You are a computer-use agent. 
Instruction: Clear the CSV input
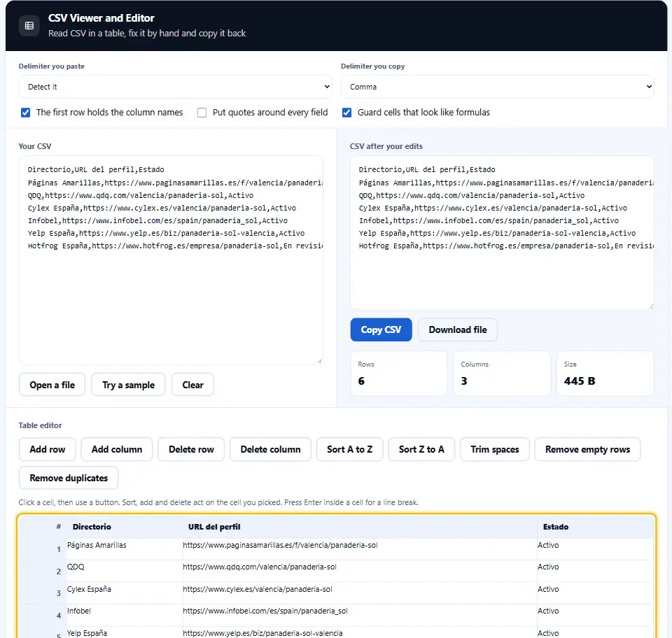[x=193, y=385]
